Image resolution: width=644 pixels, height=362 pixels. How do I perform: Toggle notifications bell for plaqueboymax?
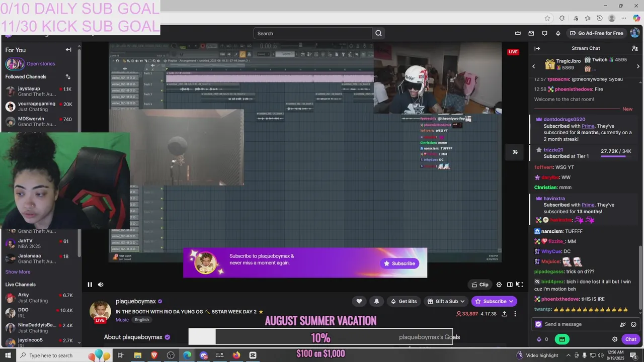[x=376, y=301]
